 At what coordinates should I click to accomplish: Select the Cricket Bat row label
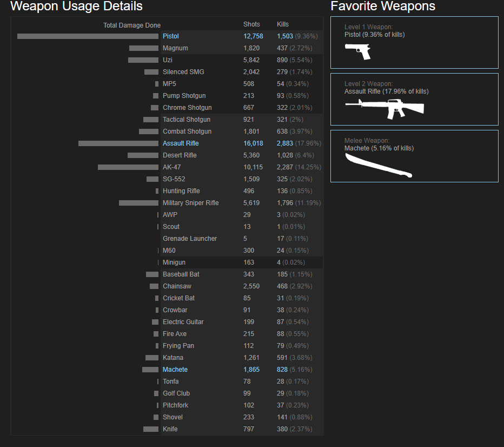(178, 298)
